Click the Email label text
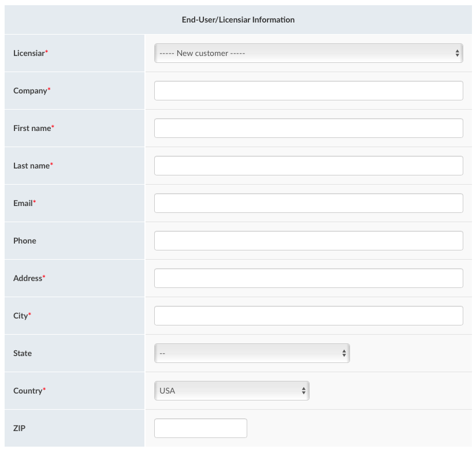Viewport: 476px width, 453px height. click(23, 203)
